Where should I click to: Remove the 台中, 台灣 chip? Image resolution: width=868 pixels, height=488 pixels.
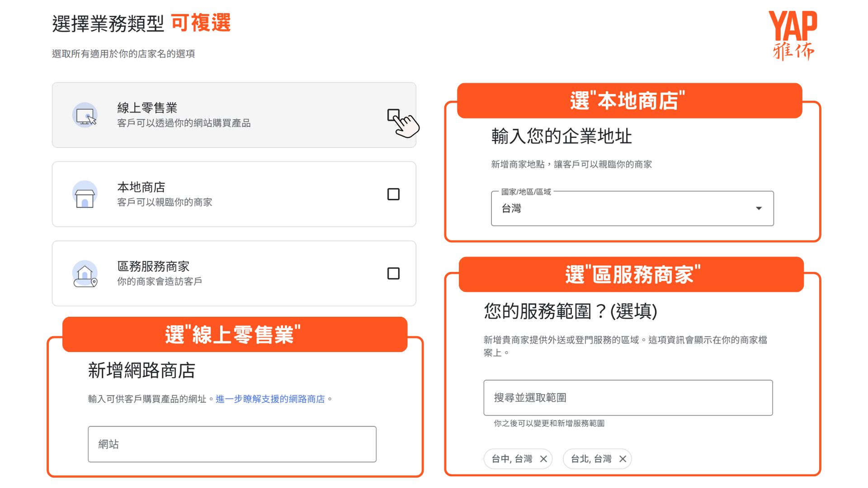543,459
